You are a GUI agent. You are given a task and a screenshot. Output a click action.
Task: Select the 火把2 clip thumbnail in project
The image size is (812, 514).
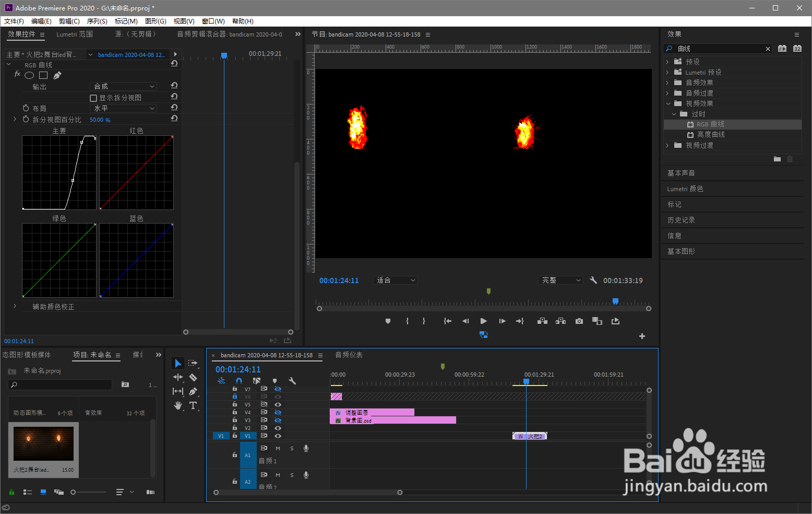[43, 443]
